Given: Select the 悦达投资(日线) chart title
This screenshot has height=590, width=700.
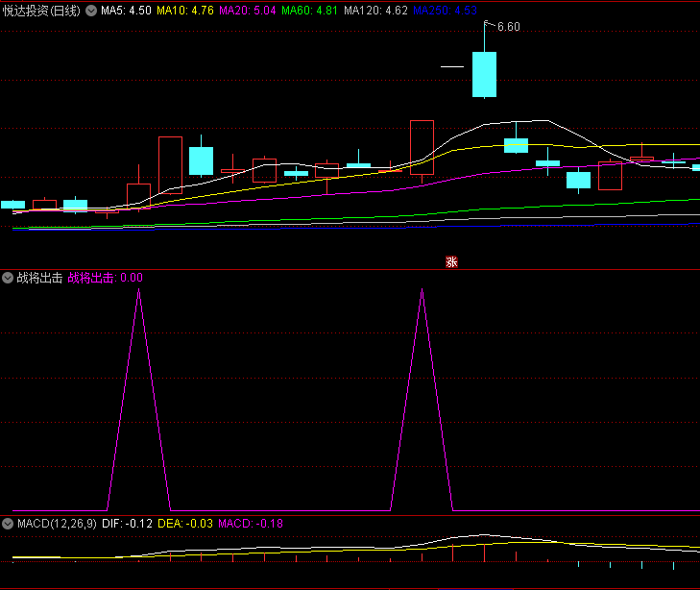Looking at the screenshot, I should tap(41, 11).
